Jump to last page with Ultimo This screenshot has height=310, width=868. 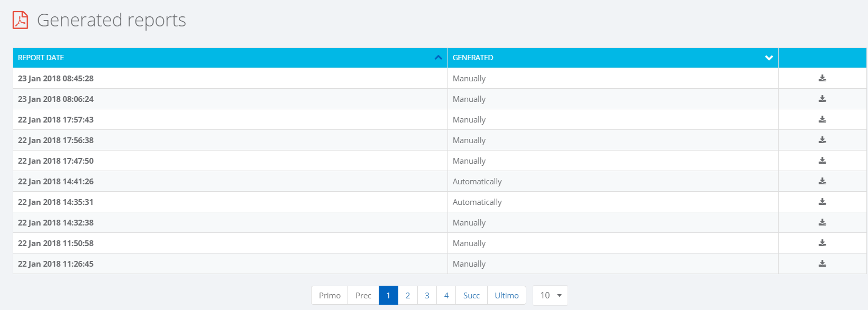tap(507, 295)
